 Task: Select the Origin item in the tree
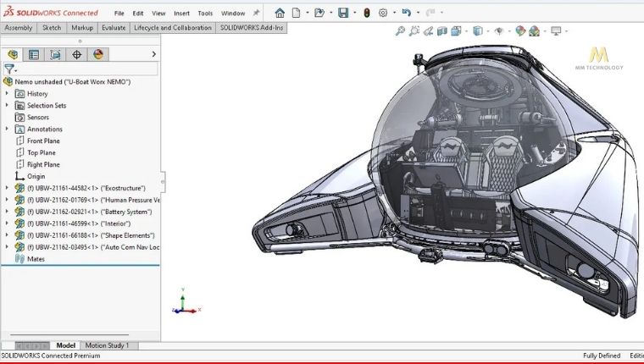36,176
